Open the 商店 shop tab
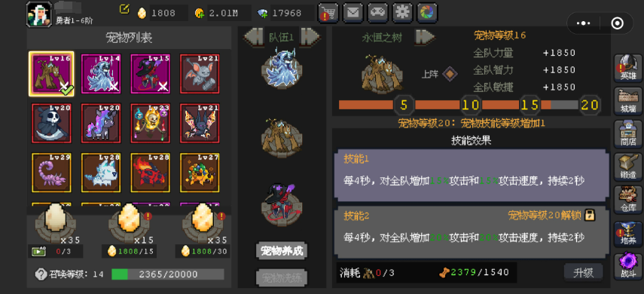 tap(628, 134)
